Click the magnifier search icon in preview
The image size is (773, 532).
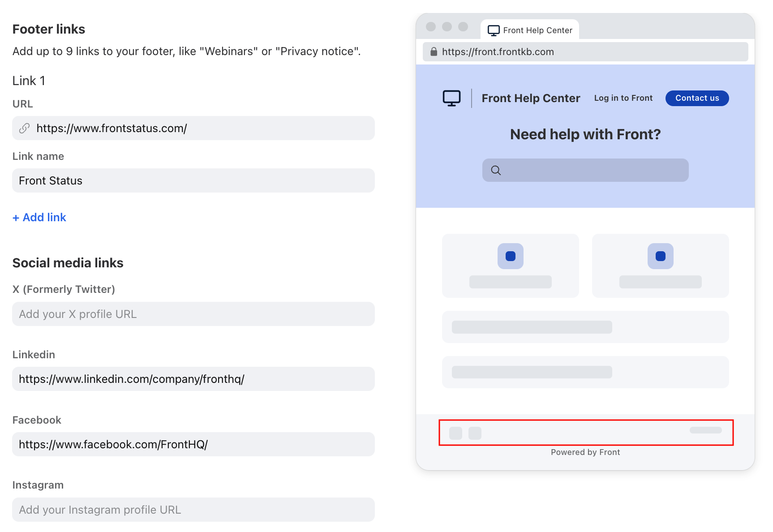(x=496, y=170)
